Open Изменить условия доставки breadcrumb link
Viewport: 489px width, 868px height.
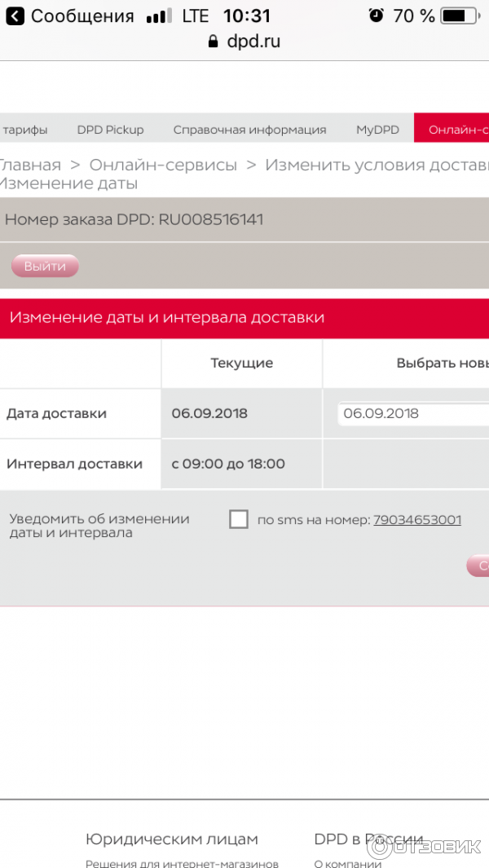[x=377, y=165]
